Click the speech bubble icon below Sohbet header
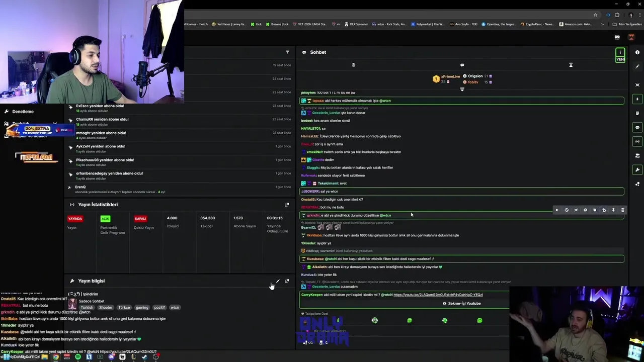The image size is (644, 362). (x=462, y=65)
